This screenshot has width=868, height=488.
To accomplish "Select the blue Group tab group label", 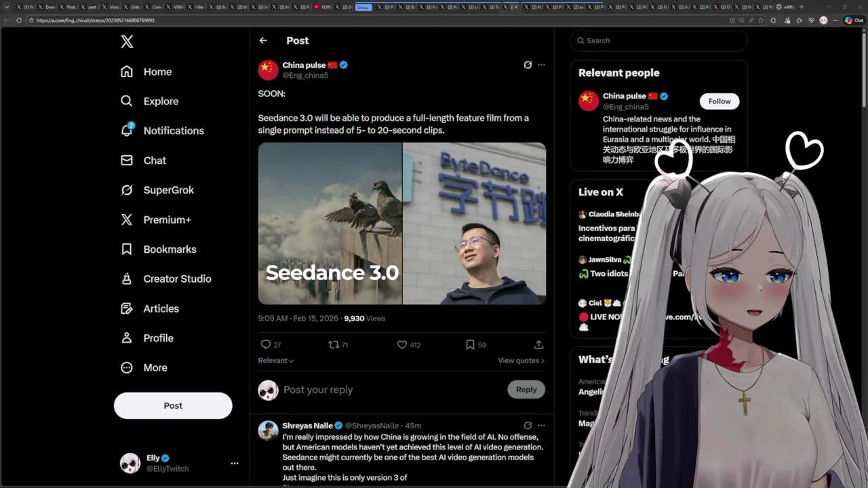I will (x=363, y=7).
